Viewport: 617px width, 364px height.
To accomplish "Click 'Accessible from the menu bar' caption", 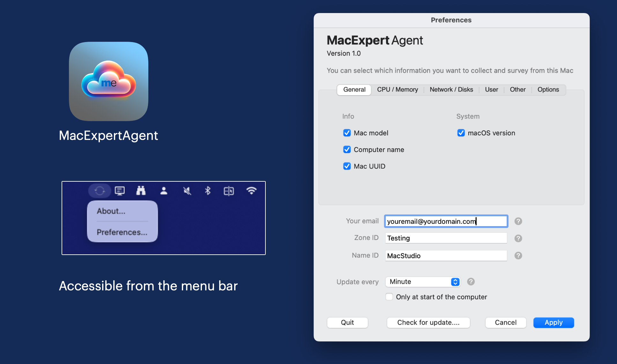I will [148, 286].
